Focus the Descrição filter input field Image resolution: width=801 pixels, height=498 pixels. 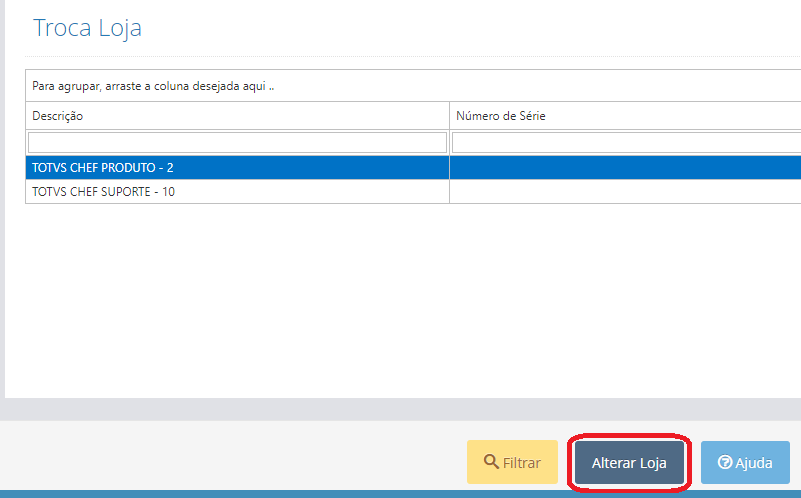[x=238, y=143]
